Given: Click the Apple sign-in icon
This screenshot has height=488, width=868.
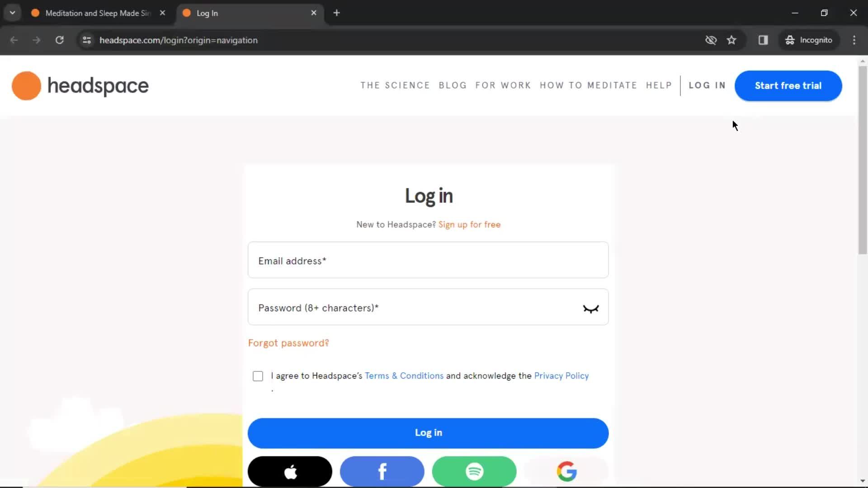Looking at the screenshot, I should (x=290, y=472).
